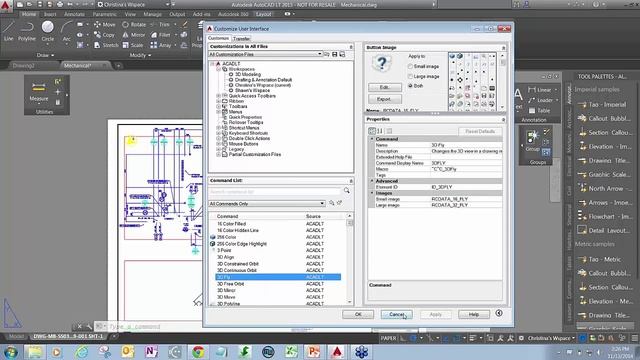Click the Button Image grid scrollbar
The height and width of the screenshot is (360, 640).
coord(502,81)
